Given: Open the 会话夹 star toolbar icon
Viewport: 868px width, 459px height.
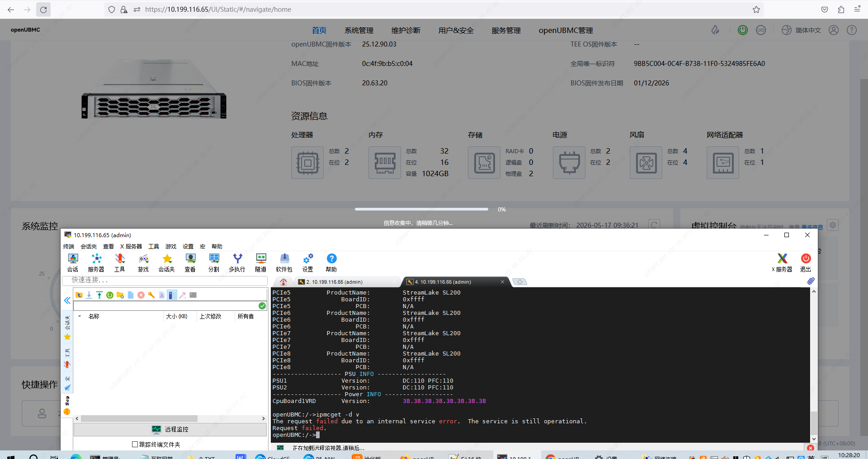Looking at the screenshot, I should pos(167,262).
